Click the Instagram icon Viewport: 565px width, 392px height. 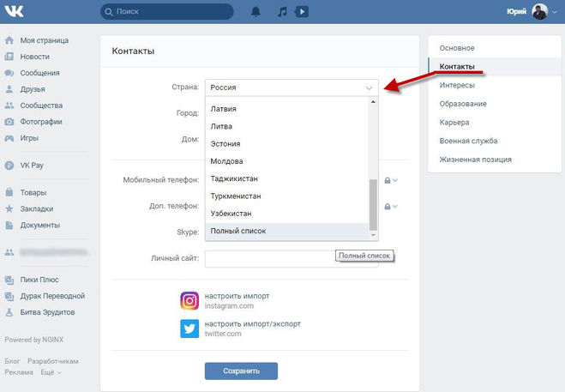(x=189, y=300)
